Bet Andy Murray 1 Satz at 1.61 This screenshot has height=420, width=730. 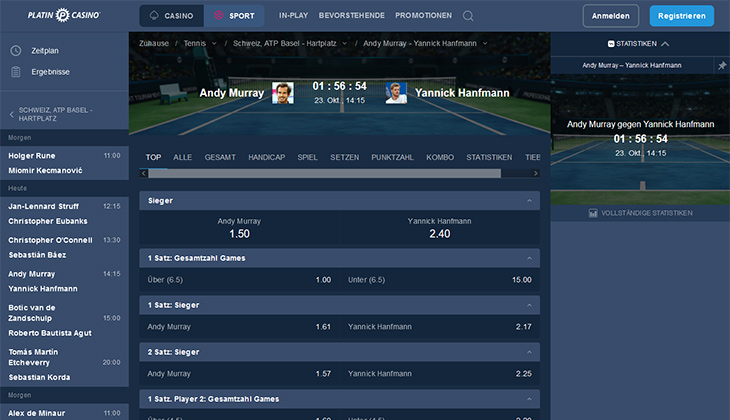[x=239, y=327]
